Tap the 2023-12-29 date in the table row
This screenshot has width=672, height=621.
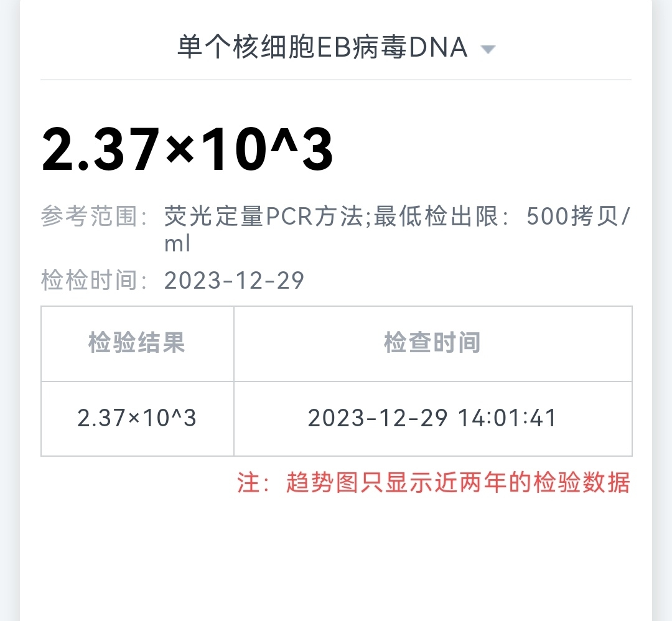(378, 418)
